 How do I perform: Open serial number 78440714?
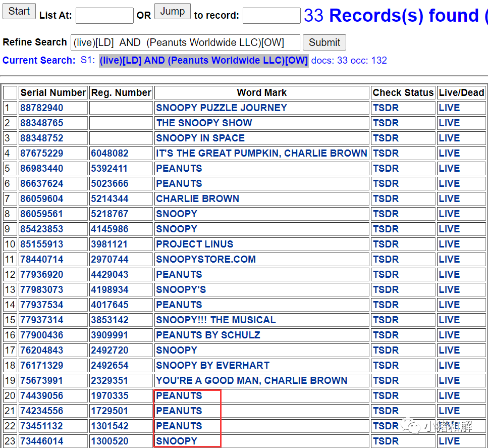tap(42, 259)
